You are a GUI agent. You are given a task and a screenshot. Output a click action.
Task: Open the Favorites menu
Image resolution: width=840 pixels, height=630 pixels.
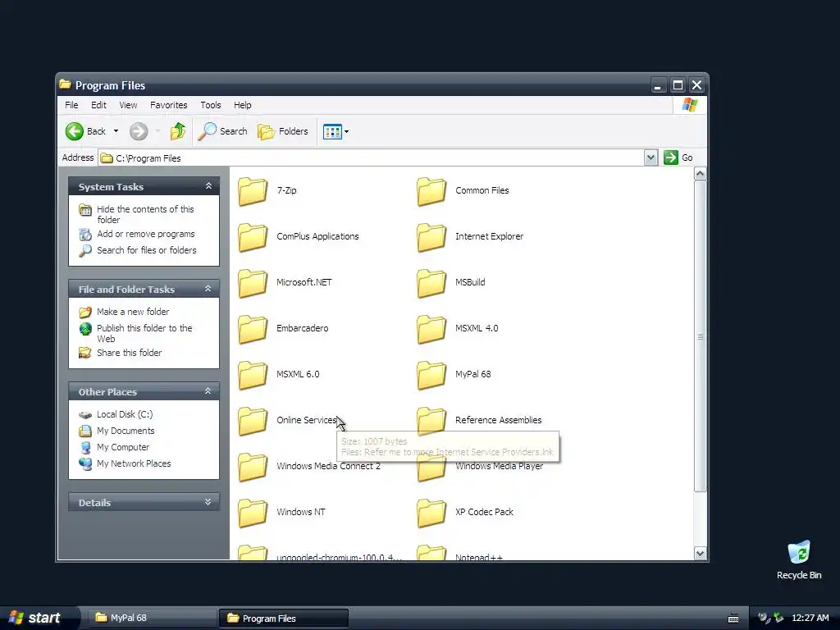[x=169, y=105]
